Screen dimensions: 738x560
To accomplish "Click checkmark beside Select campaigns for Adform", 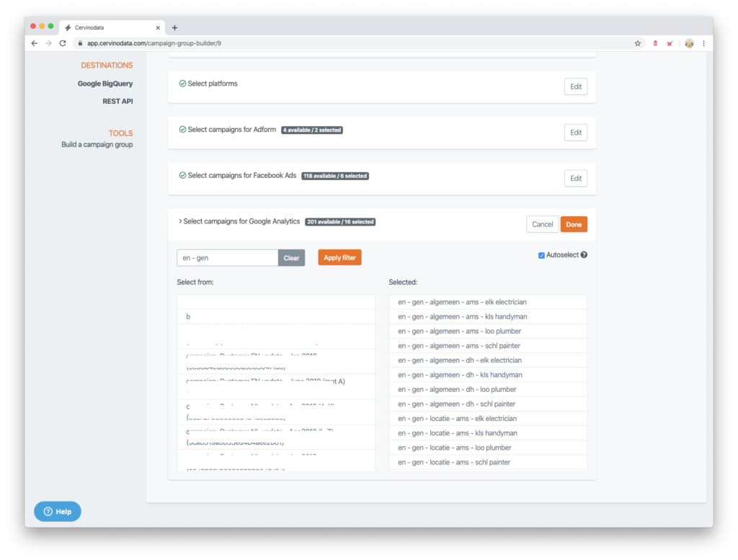I will coord(182,130).
